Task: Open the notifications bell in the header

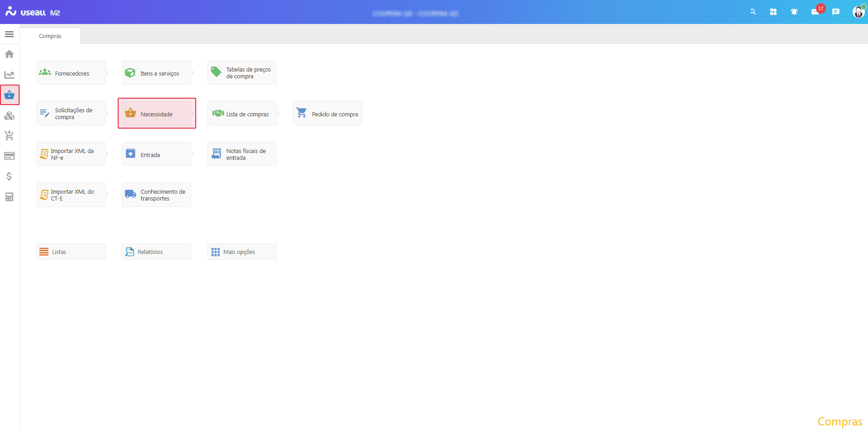Action: (794, 12)
